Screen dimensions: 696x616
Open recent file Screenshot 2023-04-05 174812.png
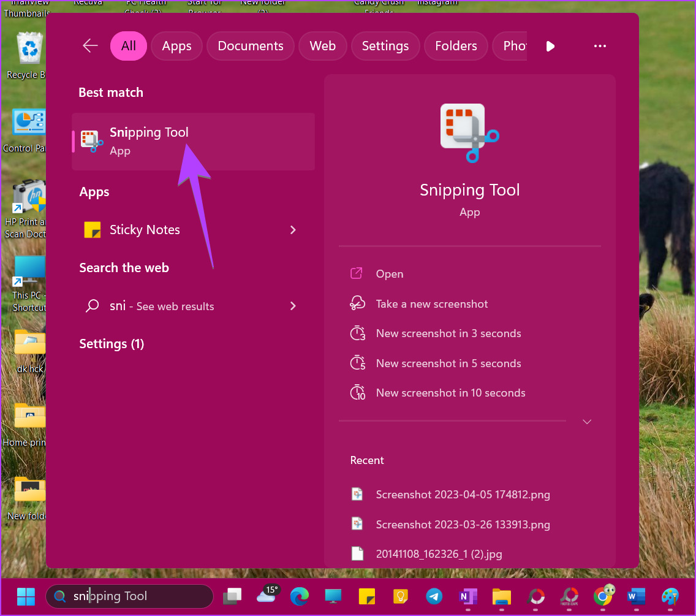click(450, 494)
